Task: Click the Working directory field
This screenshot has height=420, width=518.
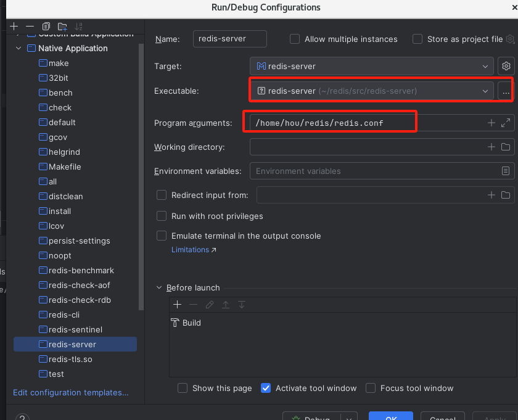Action: coord(367,147)
